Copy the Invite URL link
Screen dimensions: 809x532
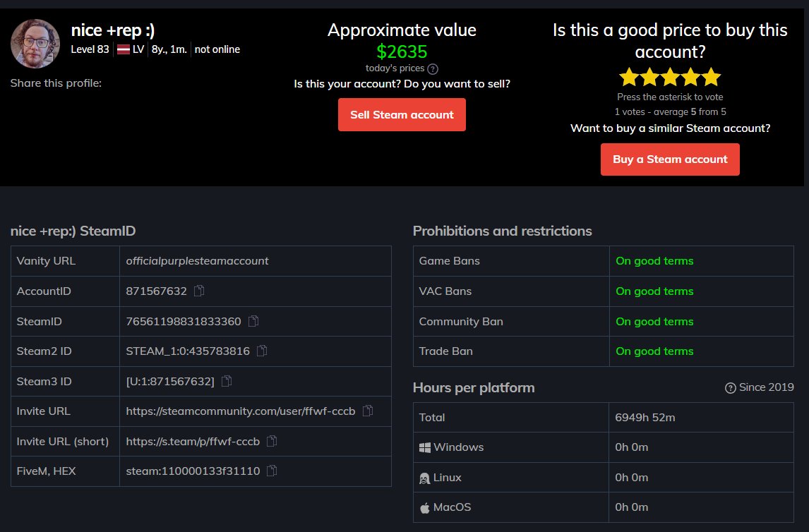coord(368,411)
